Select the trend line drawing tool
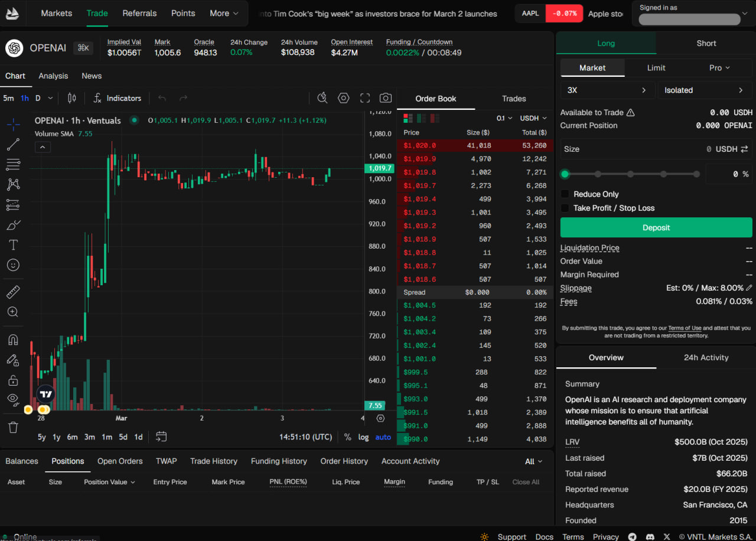Image resolution: width=756 pixels, height=541 pixels. tap(13, 144)
